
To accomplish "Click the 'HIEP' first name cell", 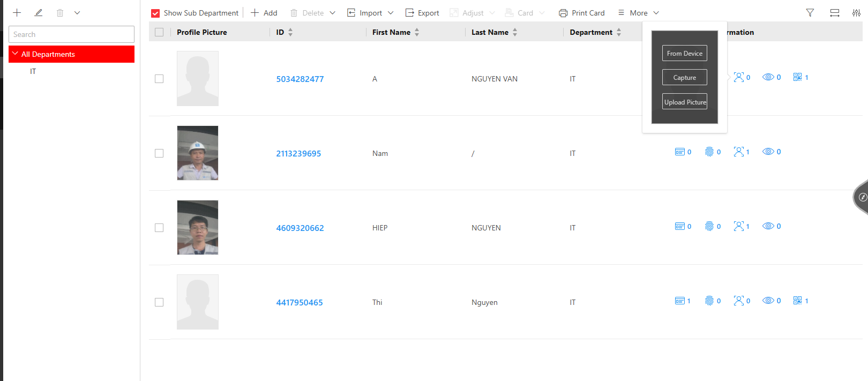I will (x=380, y=228).
